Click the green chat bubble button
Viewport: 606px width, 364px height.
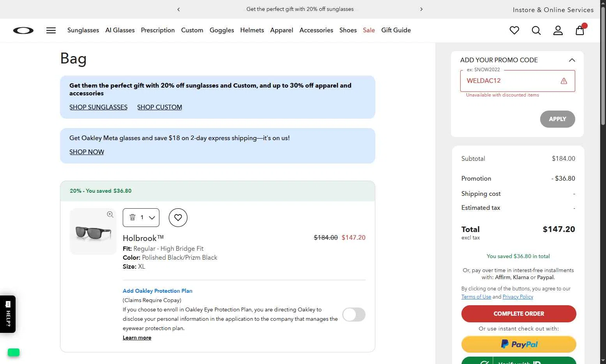point(14,352)
